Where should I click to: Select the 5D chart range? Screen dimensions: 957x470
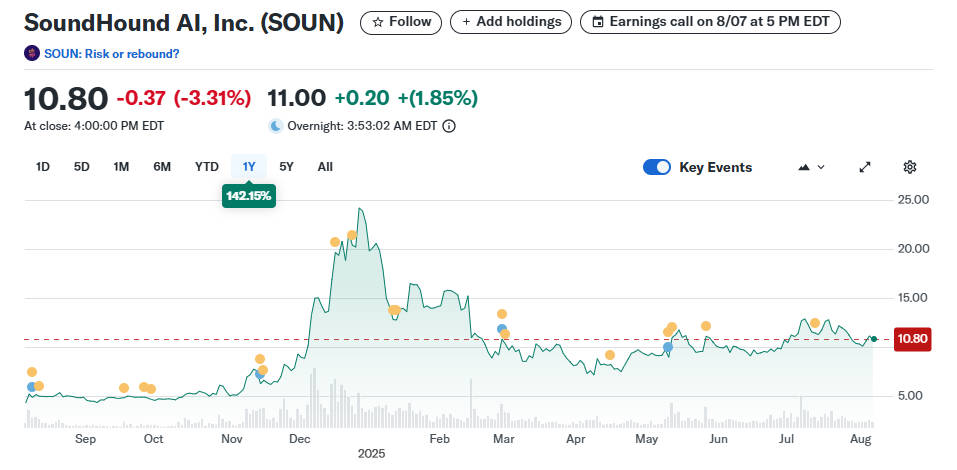82,167
